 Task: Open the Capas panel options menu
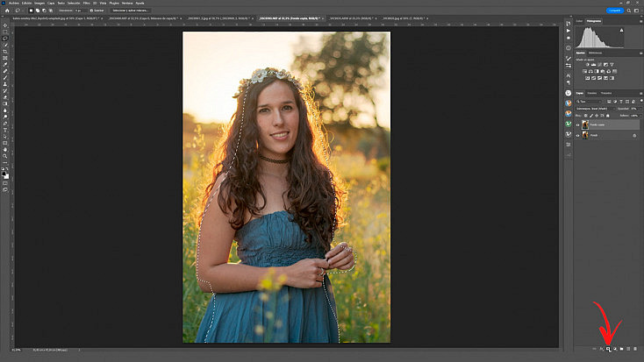click(641, 93)
